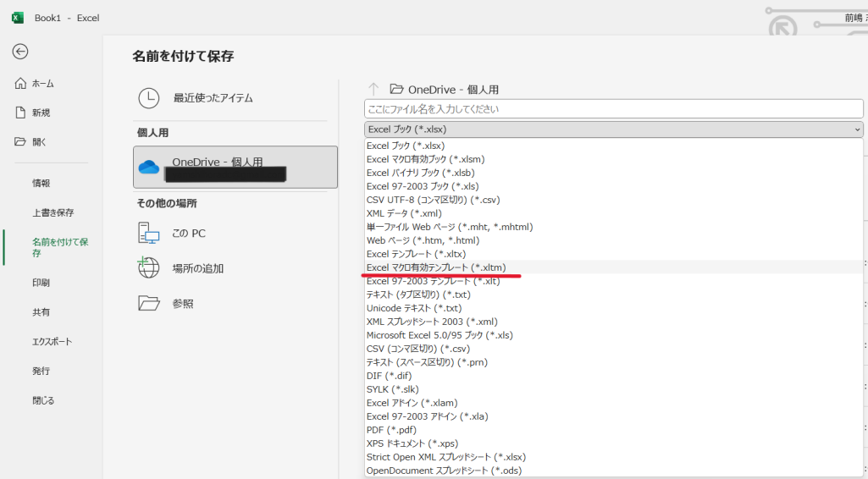Open エクスポート in sidebar
The image size is (868, 479).
52,341
